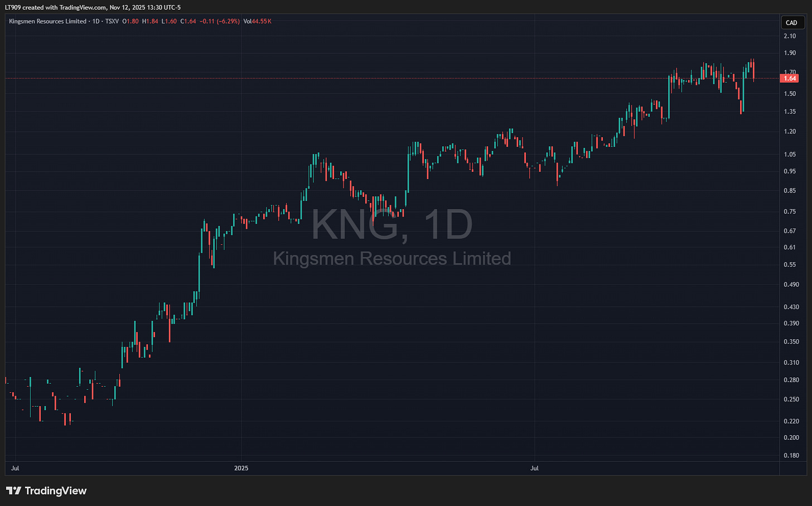Click the CAD currency button

point(791,23)
